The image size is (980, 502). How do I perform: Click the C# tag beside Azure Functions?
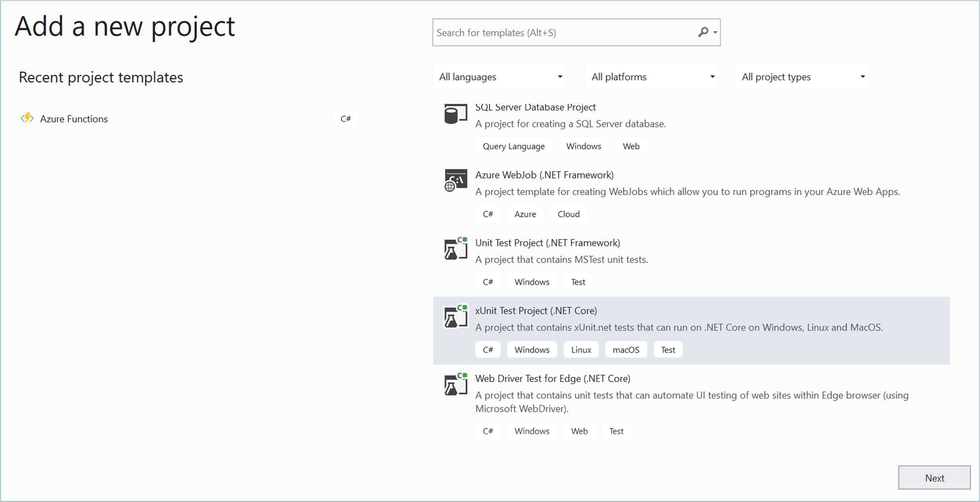(345, 119)
